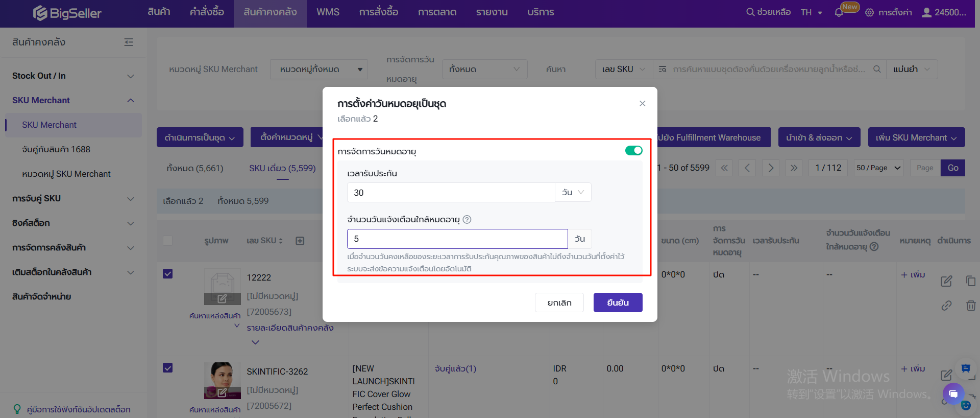This screenshot has height=418, width=980.
Task: Open the Reports menu in the top navigation
Action: click(x=492, y=12)
